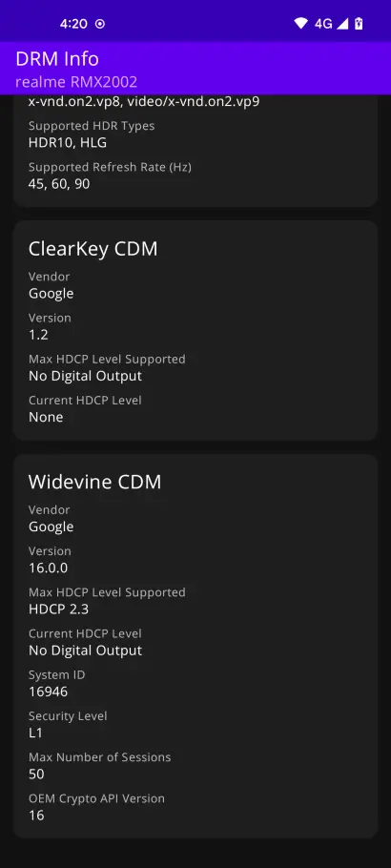The image size is (391, 868).
Task: Tap ClearKey version value 1.2
Action: click(38, 335)
